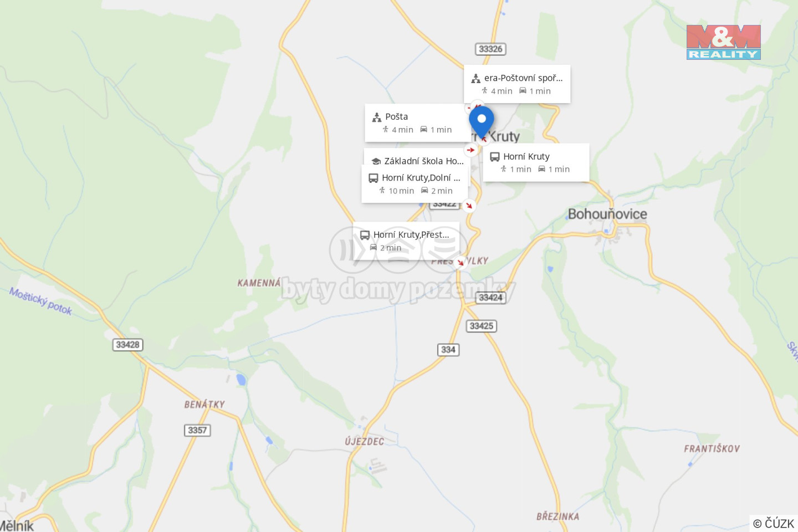Screen dimensions: 798x532
Task: Click the Újezdec place label
Action: (365, 442)
